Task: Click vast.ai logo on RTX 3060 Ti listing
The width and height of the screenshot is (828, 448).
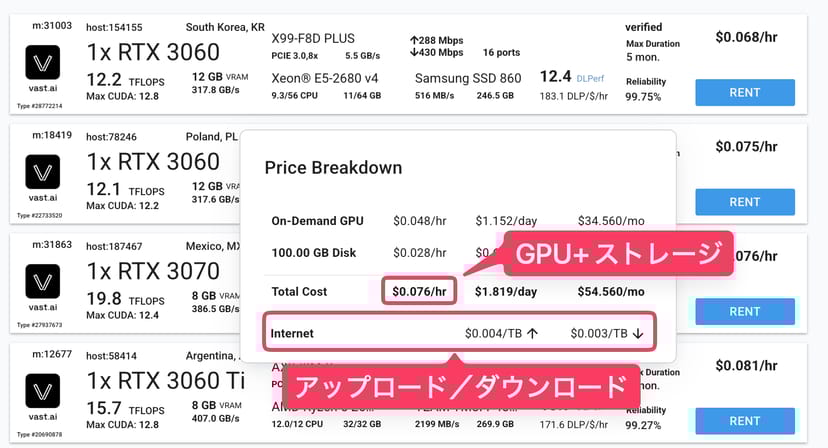Action: pos(42,393)
